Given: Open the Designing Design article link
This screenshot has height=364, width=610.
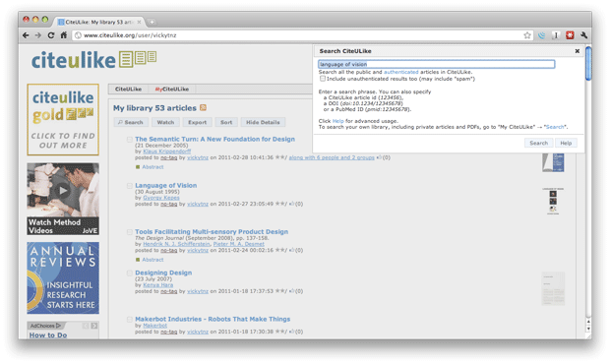Looking at the screenshot, I should point(163,273).
